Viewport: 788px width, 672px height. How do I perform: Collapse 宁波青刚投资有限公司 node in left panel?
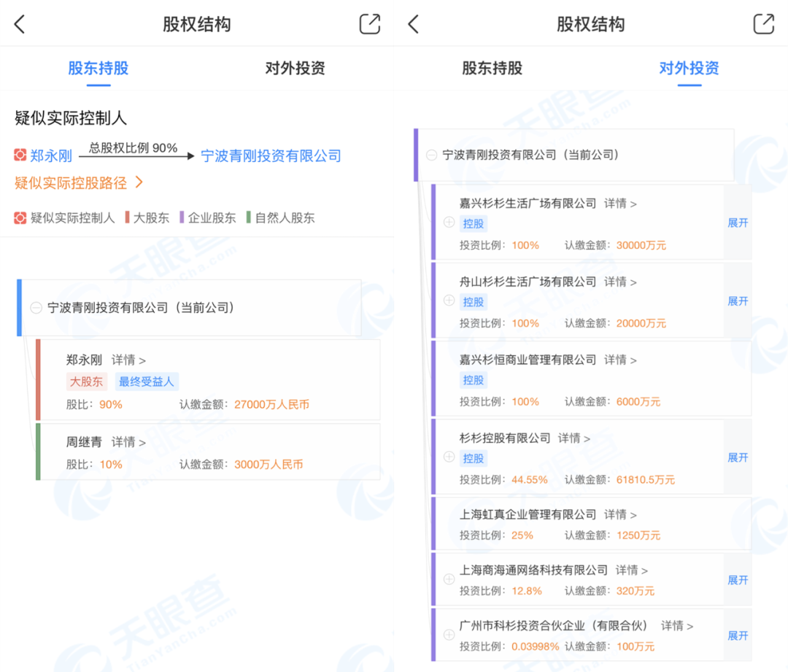point(36,308)
